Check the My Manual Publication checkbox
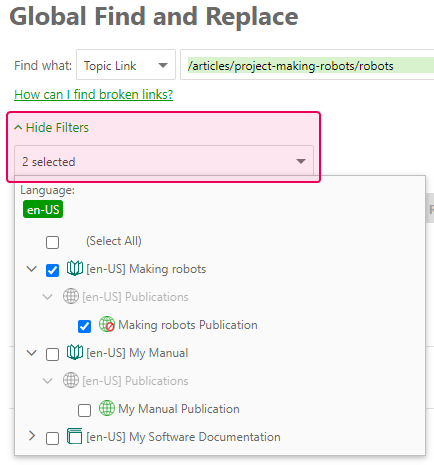434x465 pixels. pyautogui.click(x=84, y=410)
